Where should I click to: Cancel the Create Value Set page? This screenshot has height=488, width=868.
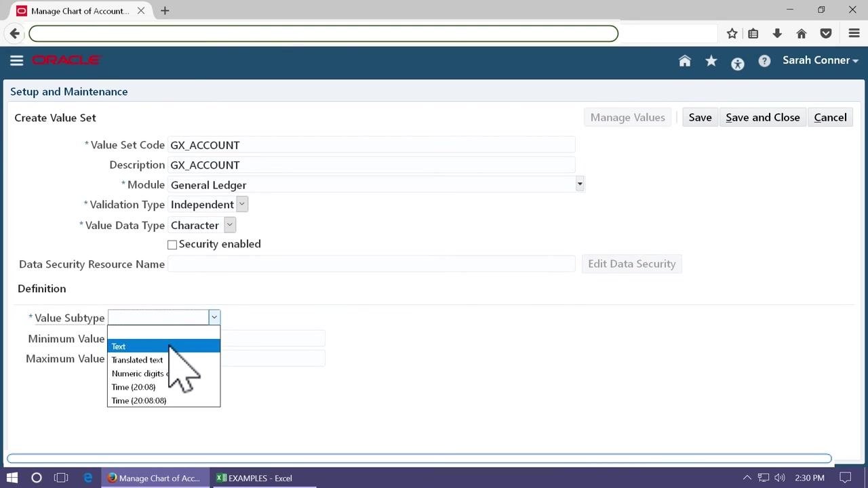[x=830, y=117]
